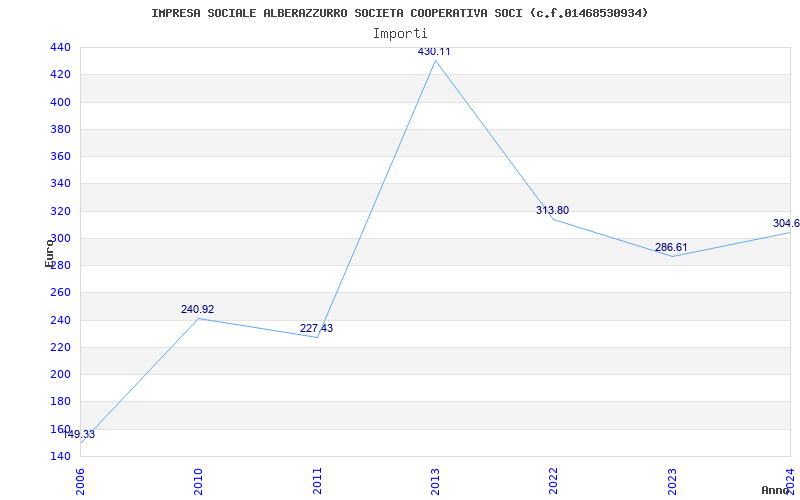Click the 260 y-axis tick label
The image size is (800, 500).
[60, 293]
